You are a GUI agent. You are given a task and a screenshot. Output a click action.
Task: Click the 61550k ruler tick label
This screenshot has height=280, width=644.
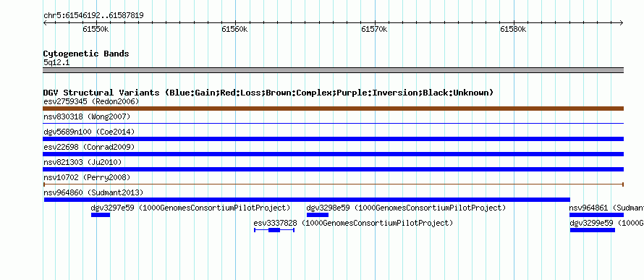point(96,29)
